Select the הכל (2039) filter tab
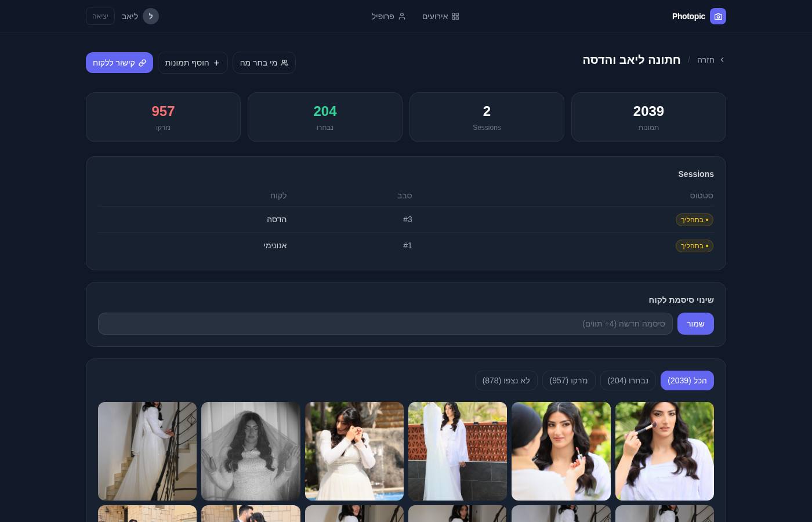 click(x=687, y=380)
